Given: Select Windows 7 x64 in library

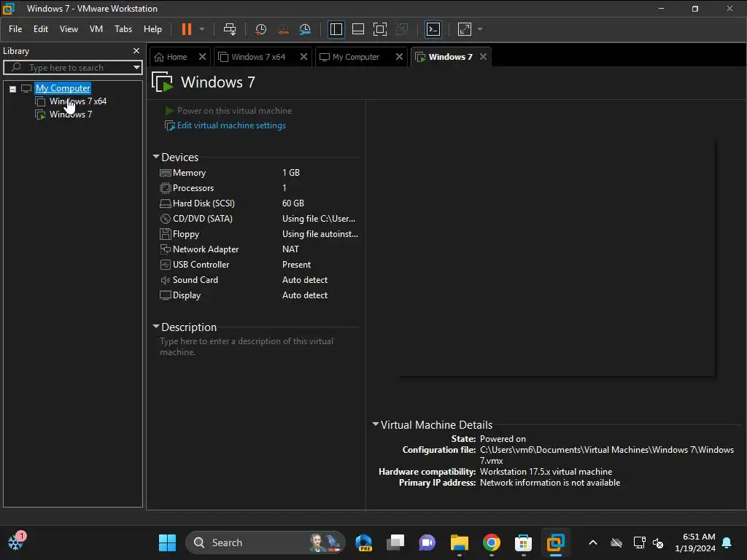Looking at the screenshot, I should tap(77, 101).
